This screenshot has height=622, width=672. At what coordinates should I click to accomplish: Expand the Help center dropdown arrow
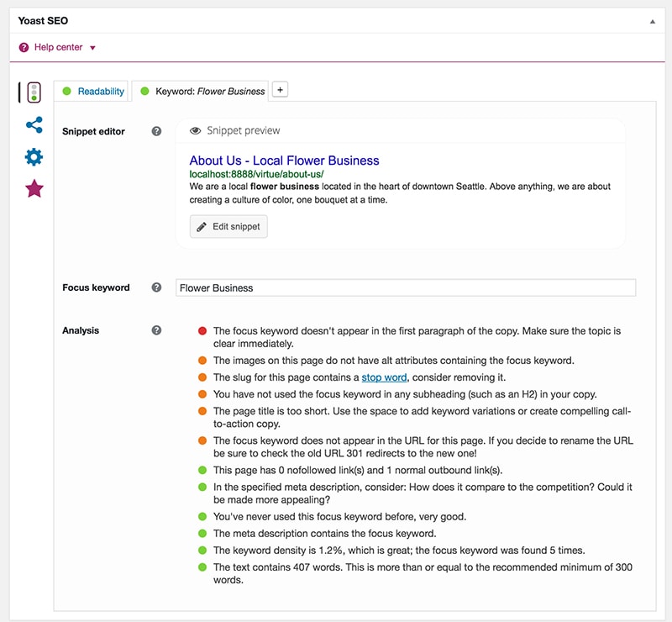coord(92,48)
